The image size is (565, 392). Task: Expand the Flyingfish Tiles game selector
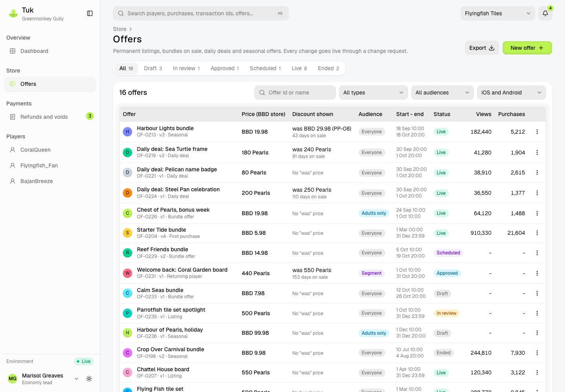[498, 13]
